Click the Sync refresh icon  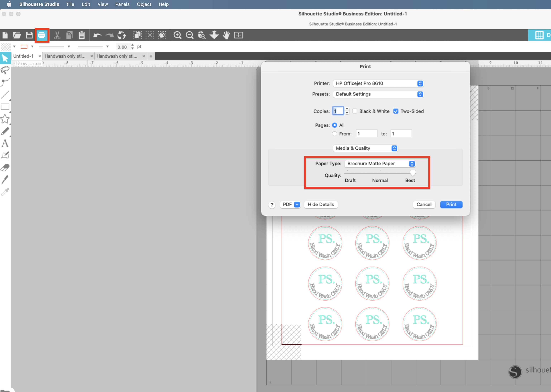pyautogui.click(x=122, y=35)
